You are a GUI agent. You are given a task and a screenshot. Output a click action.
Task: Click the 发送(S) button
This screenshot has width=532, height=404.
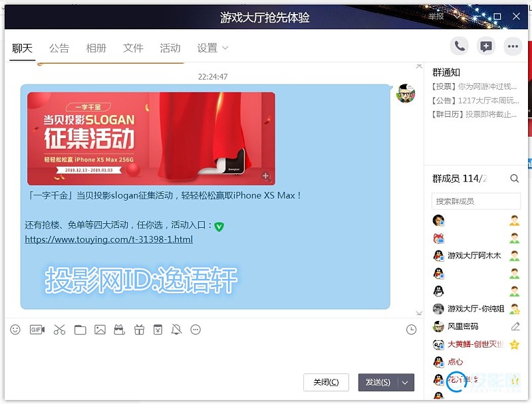(x=378, y=382)
